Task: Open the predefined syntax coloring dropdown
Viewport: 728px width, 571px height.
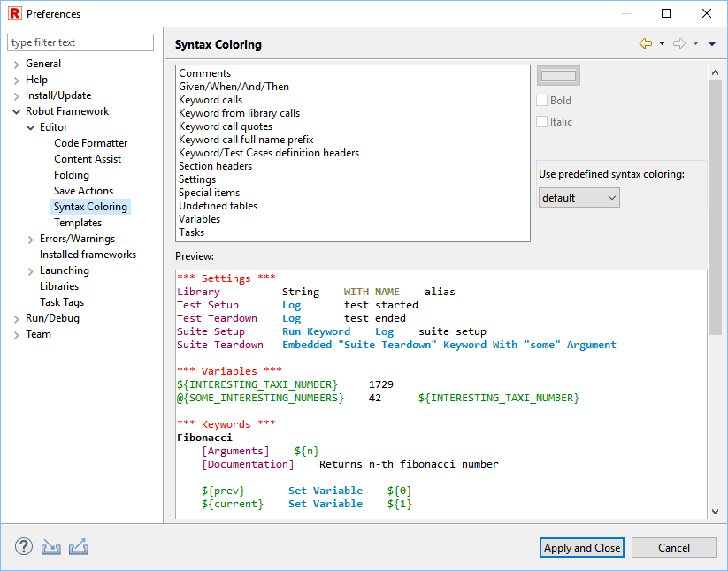Action: pos(579,198)
